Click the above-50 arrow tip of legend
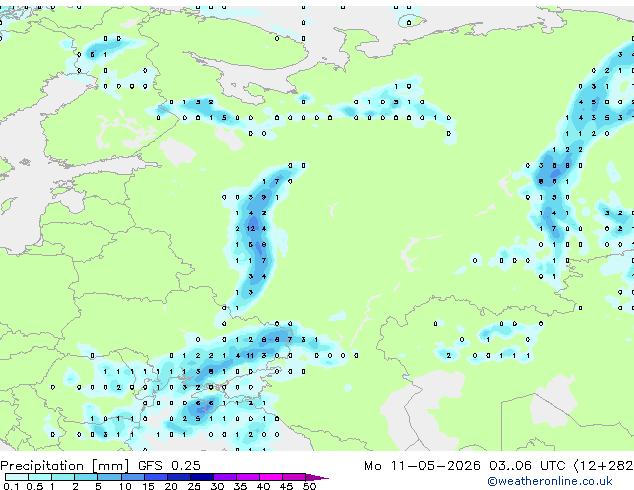Viewport: 634px width, 490px height. [x=317, y=478]
